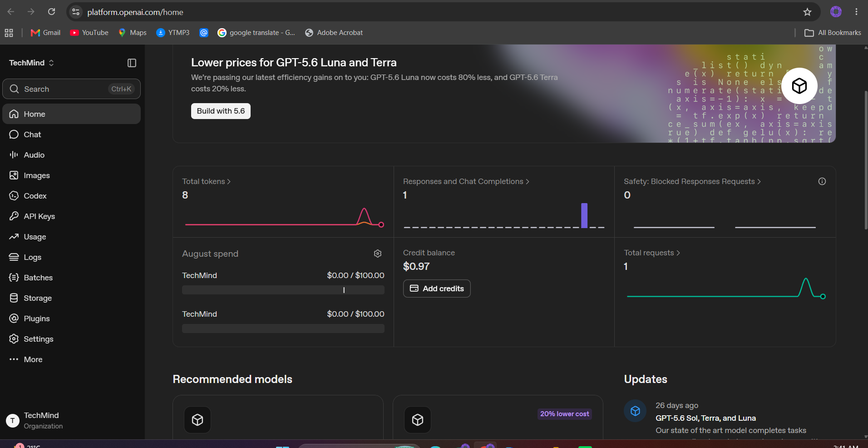Click the Storage database icon
Image resolution: width=868 pixels, height=448 pixels.
click(x=14, y=298)
